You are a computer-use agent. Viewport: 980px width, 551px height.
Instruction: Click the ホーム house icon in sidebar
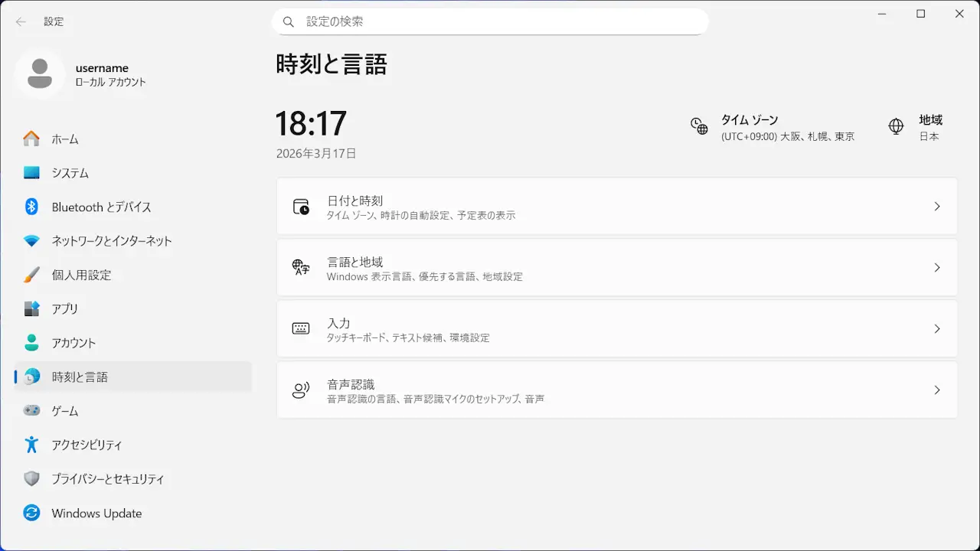point(31,139)
